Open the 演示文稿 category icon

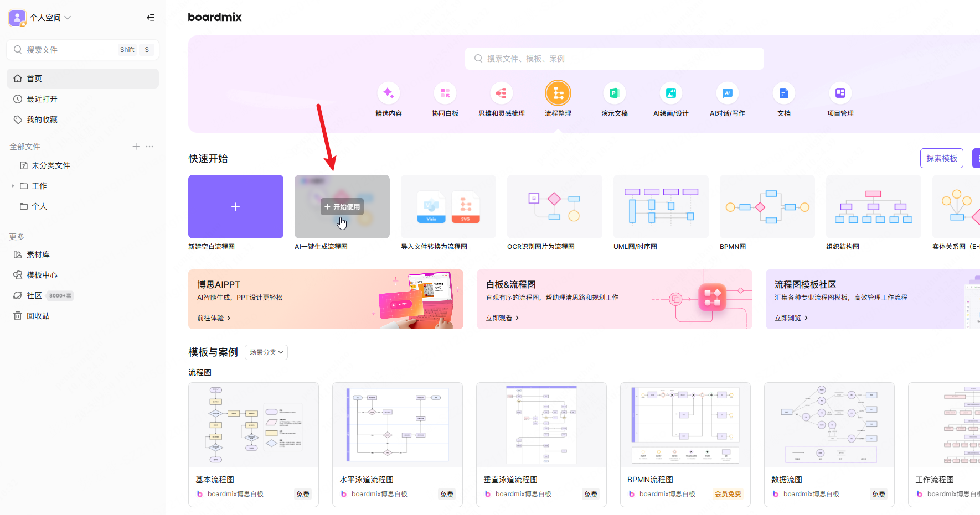tap(615, 93)
